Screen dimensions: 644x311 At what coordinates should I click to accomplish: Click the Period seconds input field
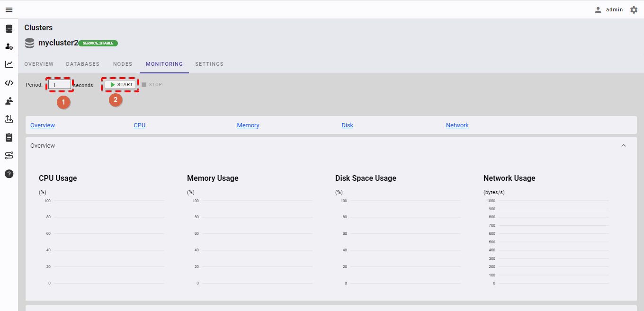tap(60, 85)
